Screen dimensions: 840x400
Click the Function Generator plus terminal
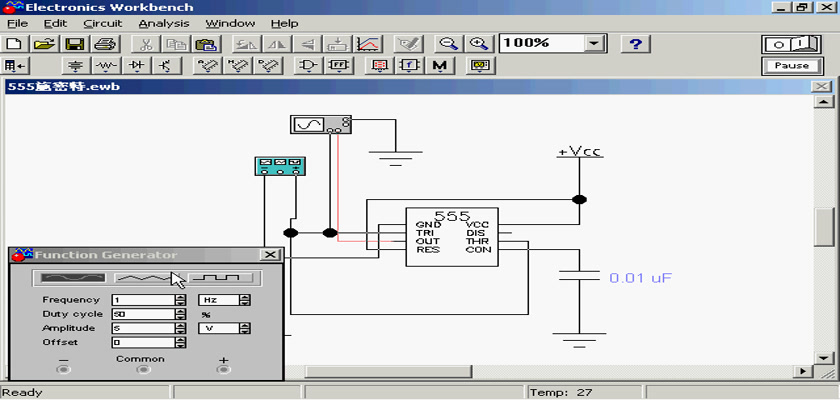pyautogui.click(x=223, y=369)
